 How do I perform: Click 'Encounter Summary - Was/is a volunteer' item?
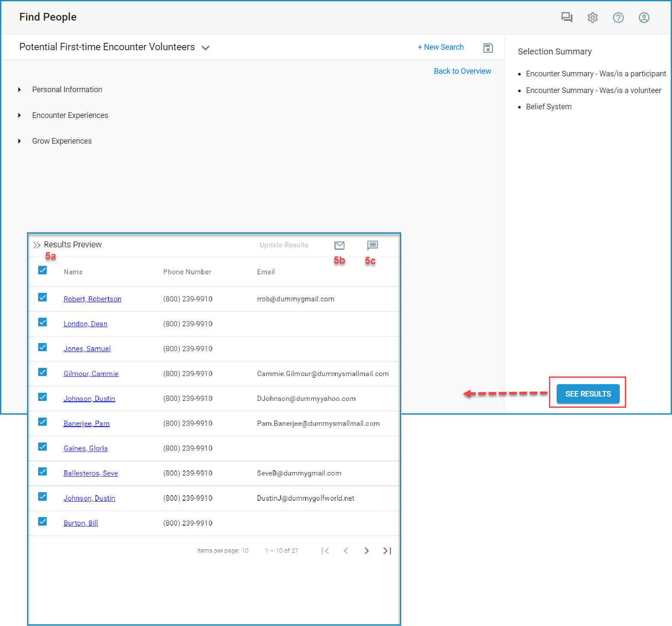click(x=594, y=90)
